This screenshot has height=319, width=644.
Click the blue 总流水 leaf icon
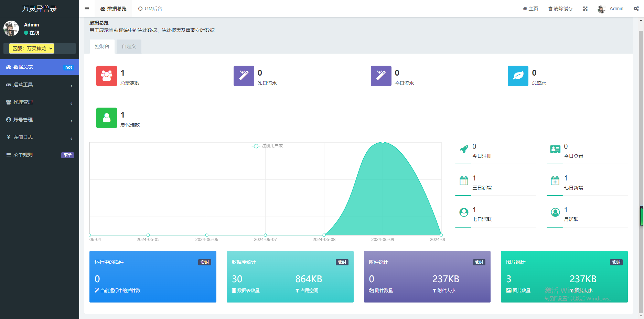[518, 76]
